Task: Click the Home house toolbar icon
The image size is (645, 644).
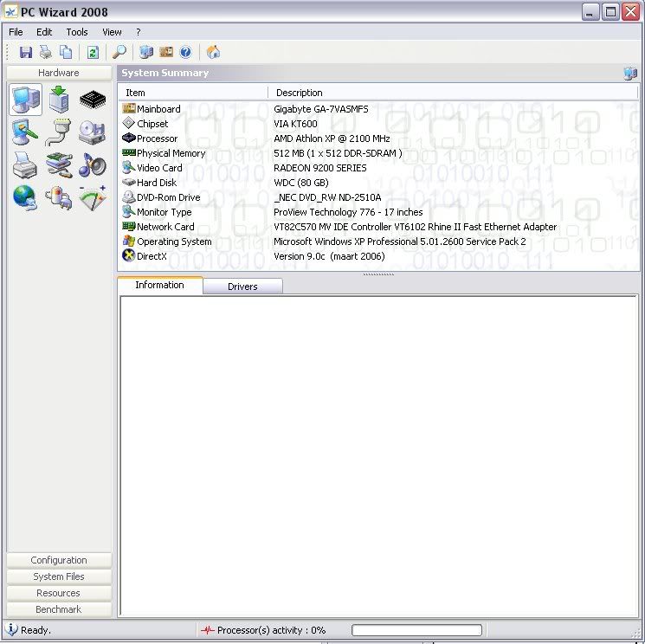Action: [x=213, y=52]
